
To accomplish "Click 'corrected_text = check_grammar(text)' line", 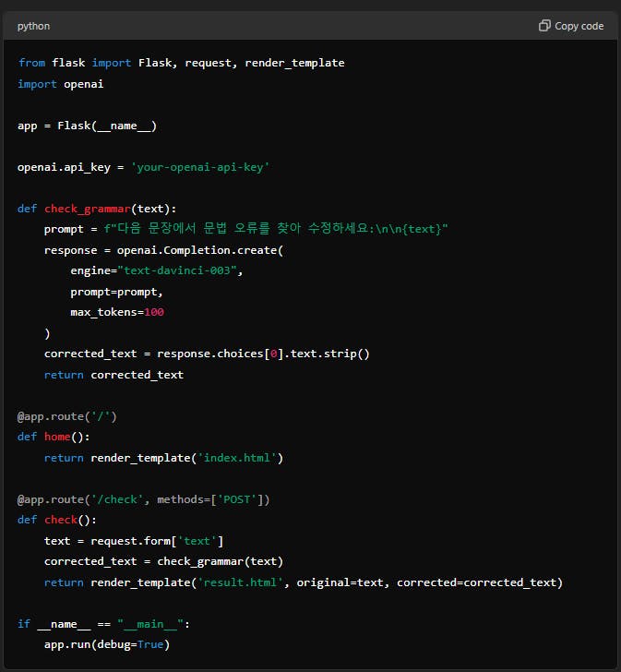I will (163, 561).
